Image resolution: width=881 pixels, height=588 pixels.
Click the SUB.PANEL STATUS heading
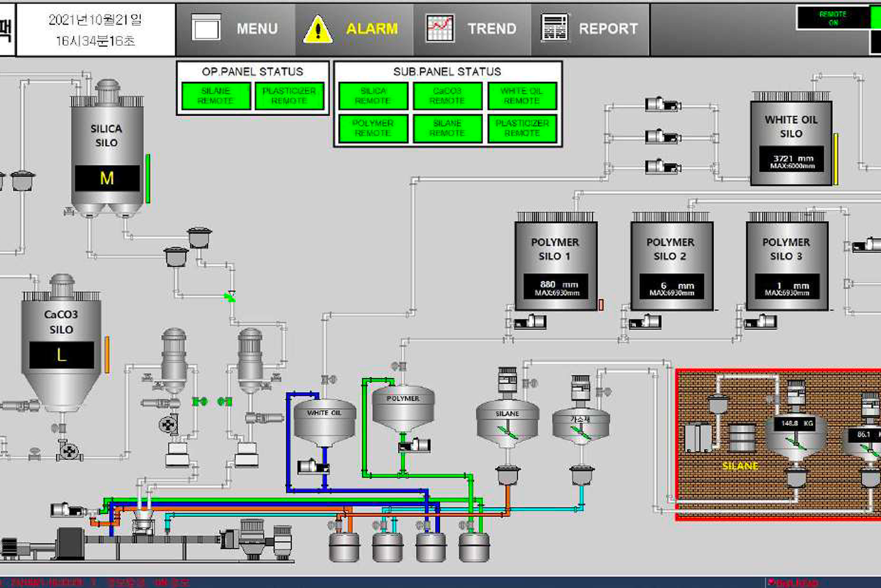447,72
